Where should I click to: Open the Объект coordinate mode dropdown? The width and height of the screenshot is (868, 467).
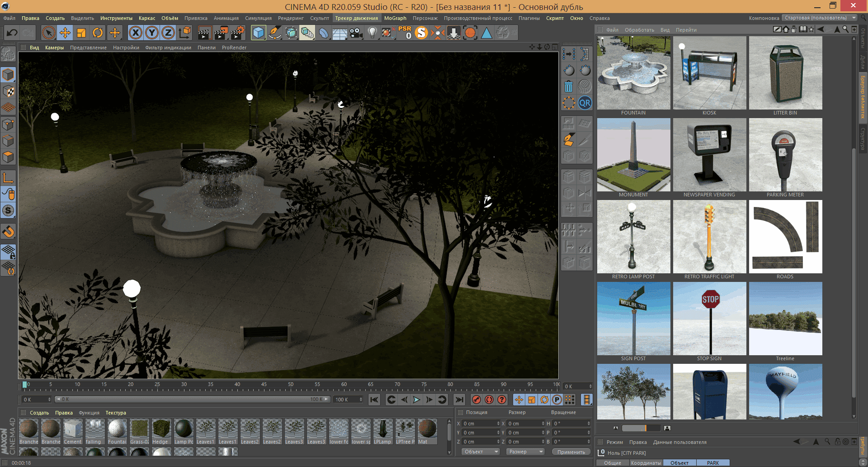click(480, 452)
